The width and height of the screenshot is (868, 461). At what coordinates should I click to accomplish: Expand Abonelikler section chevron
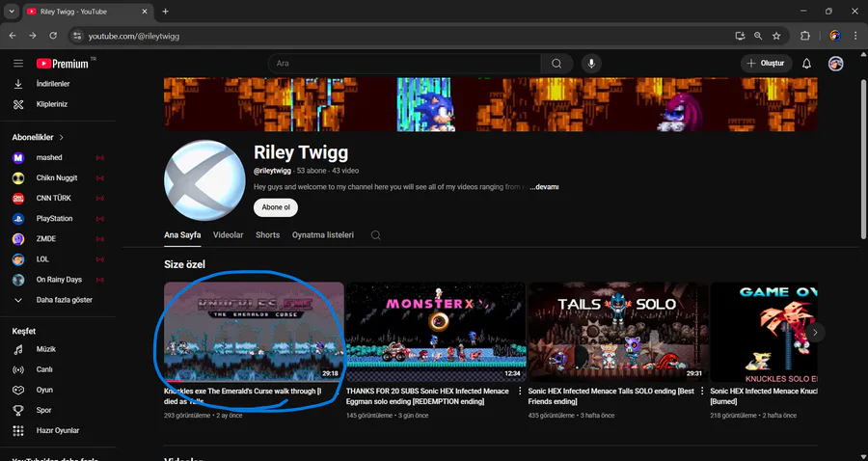tap(62, 137)
